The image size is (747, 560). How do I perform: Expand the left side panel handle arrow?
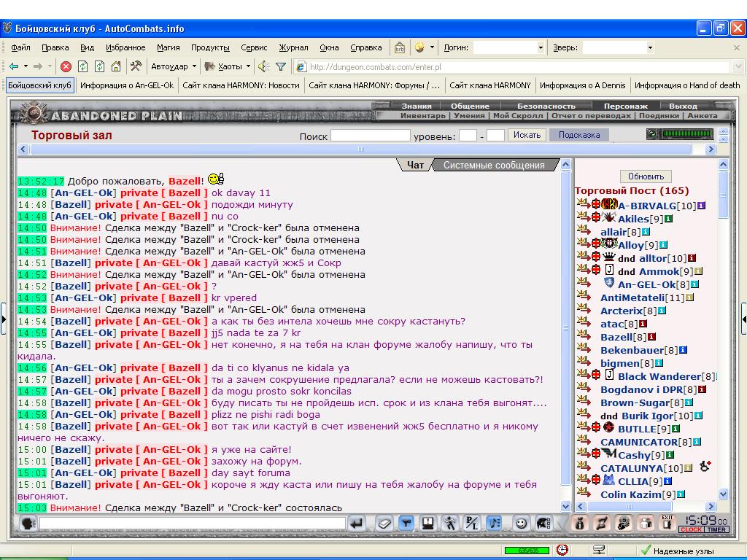coord(4,319)
